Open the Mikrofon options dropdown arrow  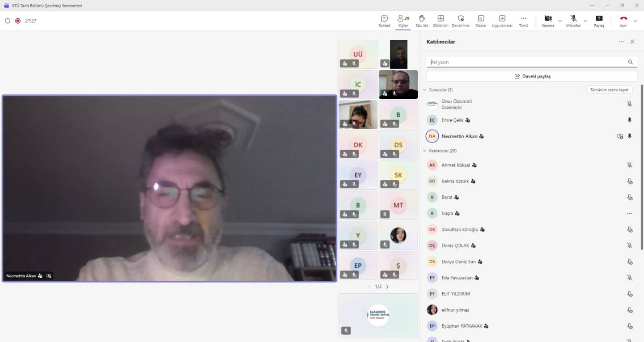click(585, 21)
